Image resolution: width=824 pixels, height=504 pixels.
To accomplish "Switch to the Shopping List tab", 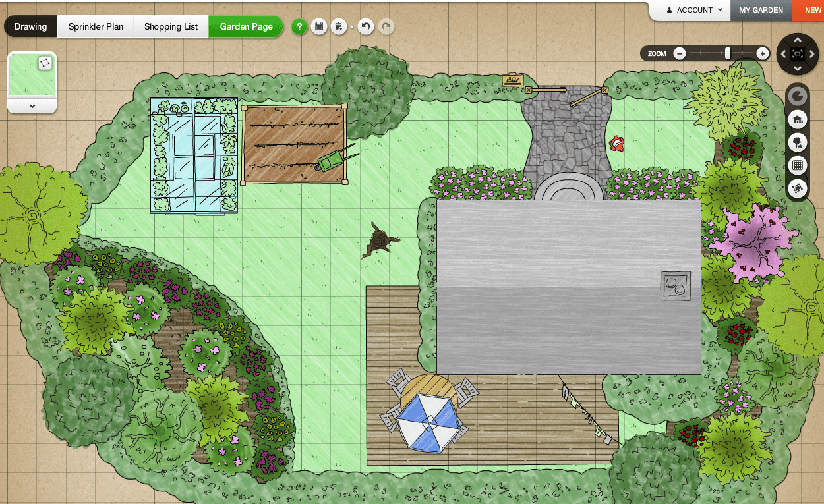I will pyautogui.click(x=171, y=27).
